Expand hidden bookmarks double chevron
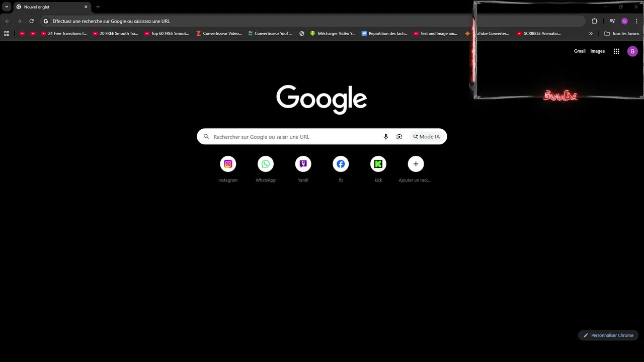Viewport: 644px width, 362px height. click(x=591, y=34)
